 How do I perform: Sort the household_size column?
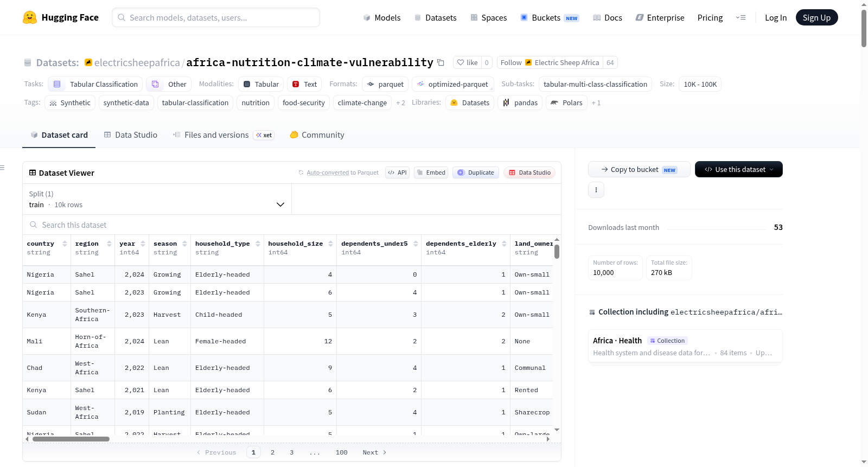pyautogui.click(x=330, y=244)
